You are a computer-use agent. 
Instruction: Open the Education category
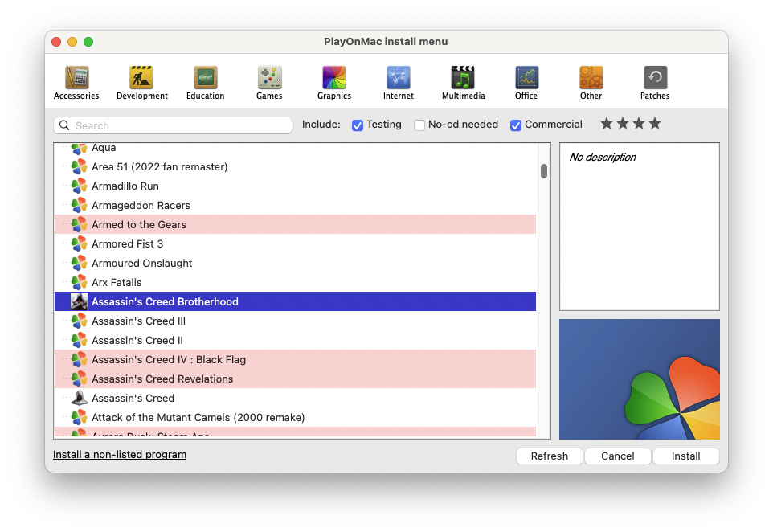click(x=205, y=83)
